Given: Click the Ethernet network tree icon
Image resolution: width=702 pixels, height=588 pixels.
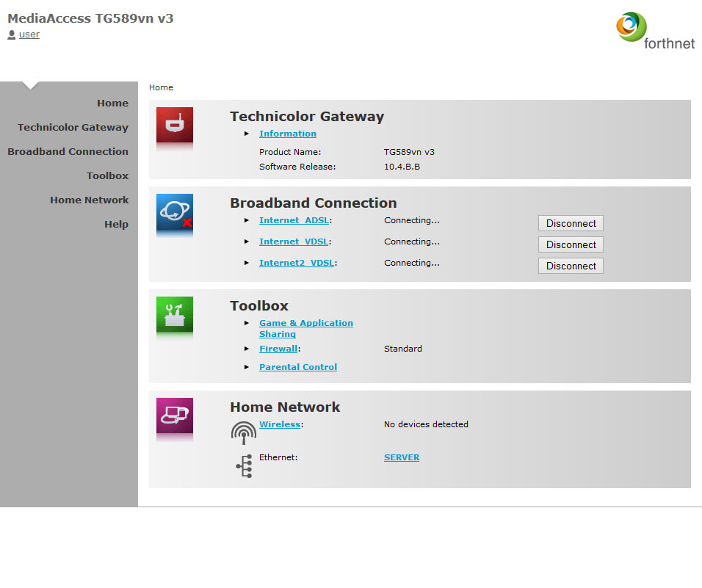Looking at the screenshot, I should [x=245, y=466].
